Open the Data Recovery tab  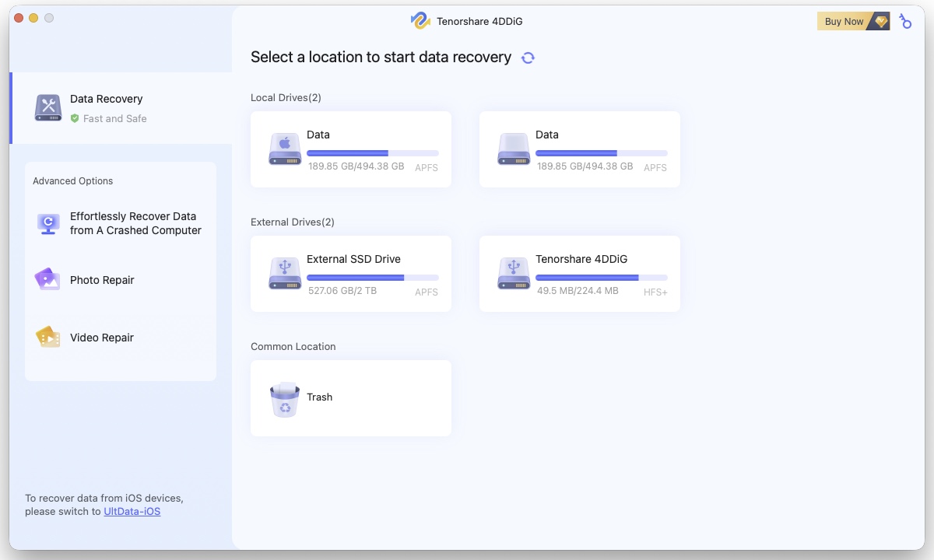coord(121,108)
